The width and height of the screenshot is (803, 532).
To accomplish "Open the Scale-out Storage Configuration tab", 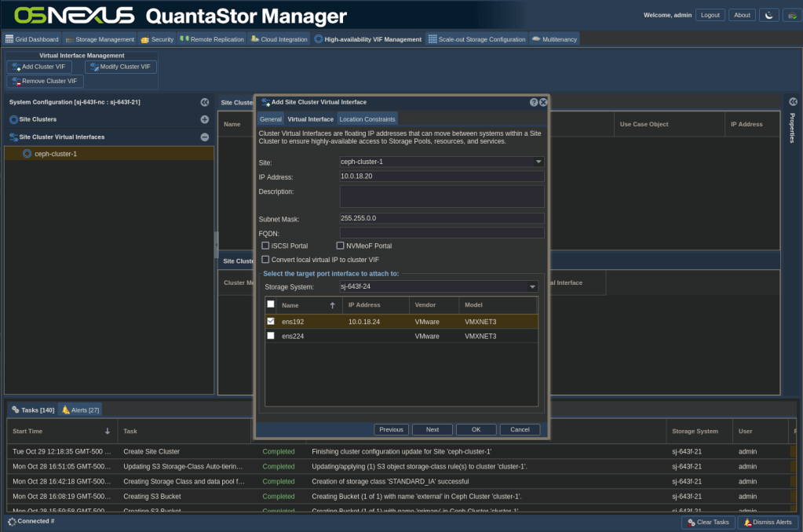I will (476, 38).
